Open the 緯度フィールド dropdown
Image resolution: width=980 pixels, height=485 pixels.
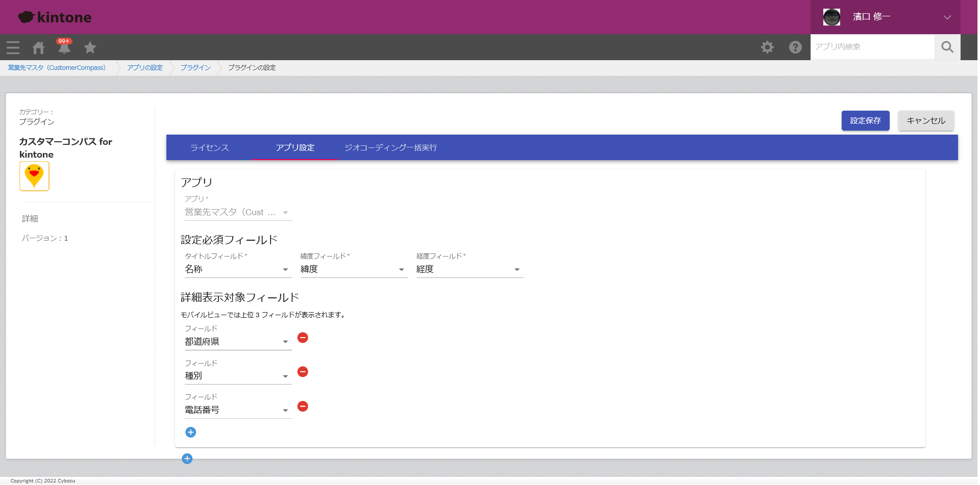(354, 269)
